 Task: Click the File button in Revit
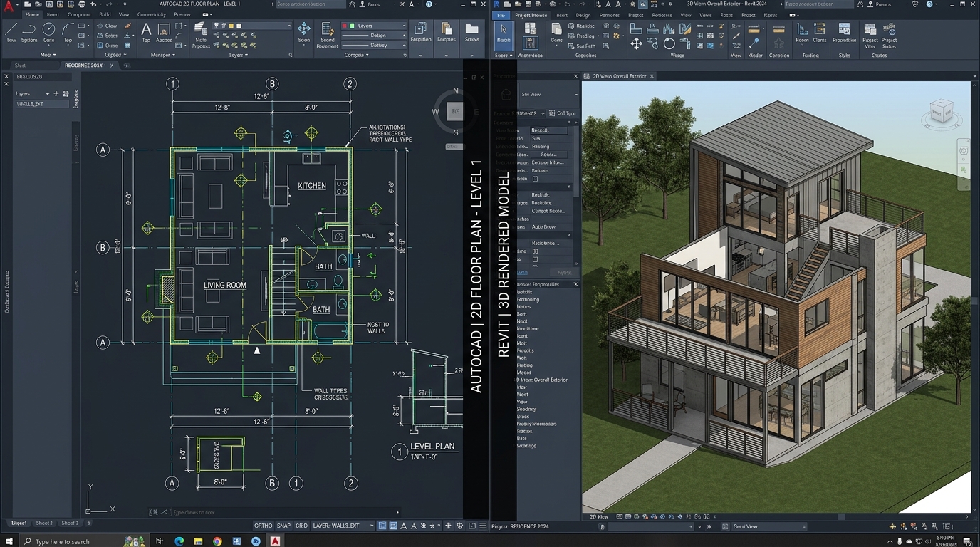tap(501, 15)
